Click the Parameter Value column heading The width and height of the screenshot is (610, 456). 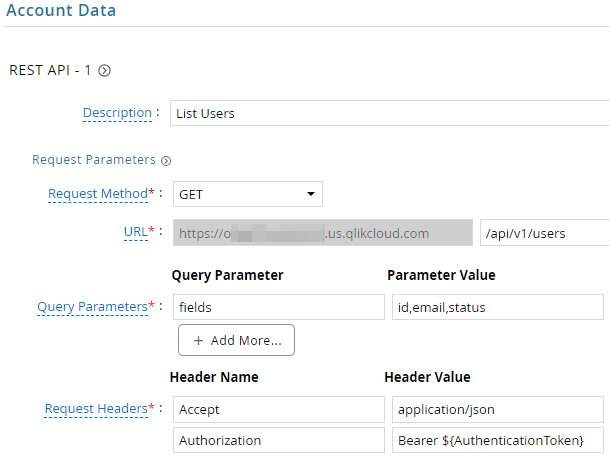tap(442, 275)
